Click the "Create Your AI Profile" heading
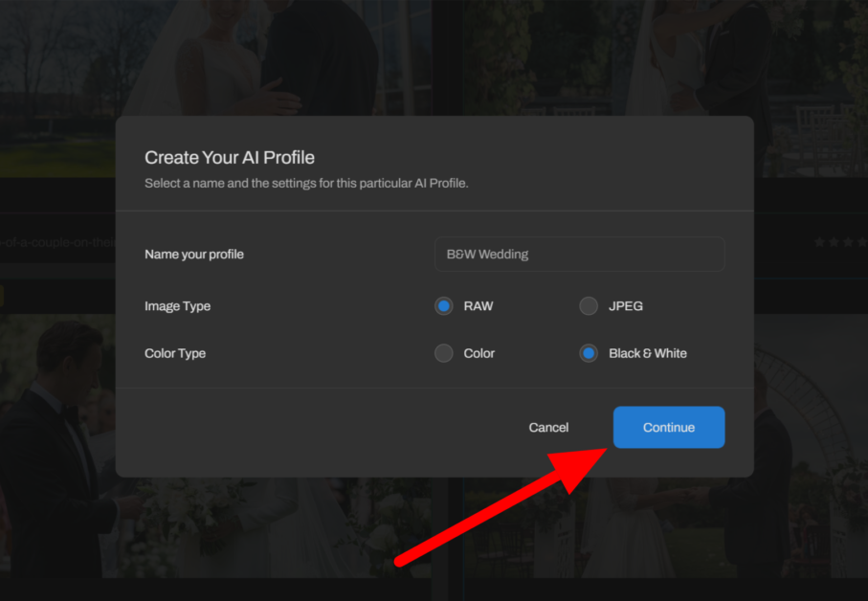The height and width of the screenshot is (601, 868). (230, 157)
